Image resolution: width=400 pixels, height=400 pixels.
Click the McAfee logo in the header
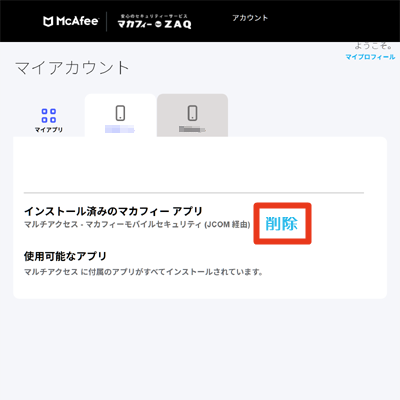pyautogui.click(x=71, y=21)
